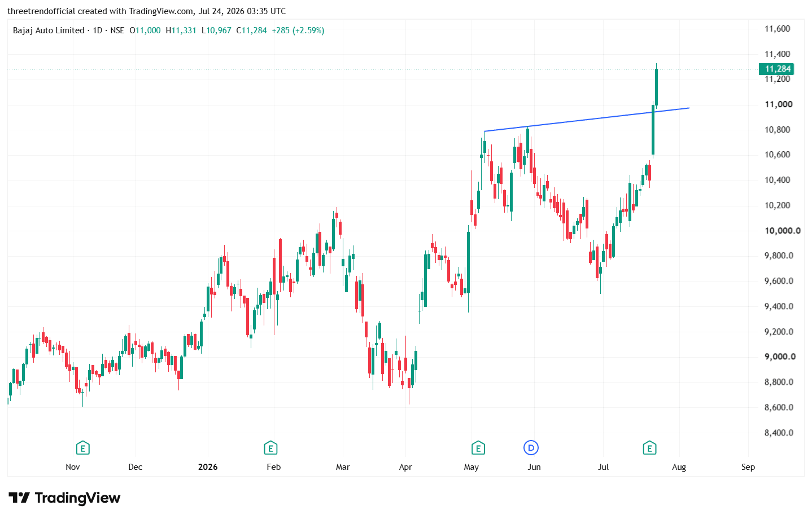The width and height of the screenshot is (812, 519).
Task: Click the 10,600 price axis label
Action: point(777,155)
